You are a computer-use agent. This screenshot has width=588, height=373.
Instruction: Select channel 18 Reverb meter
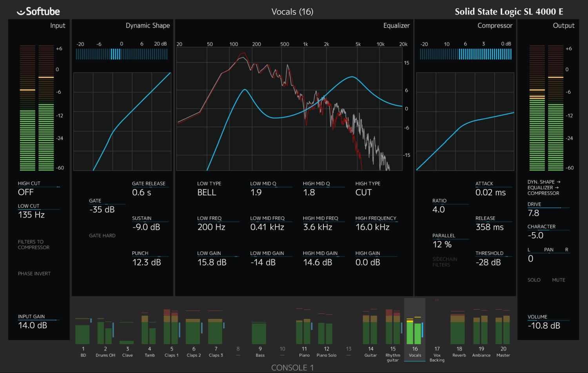457,328
